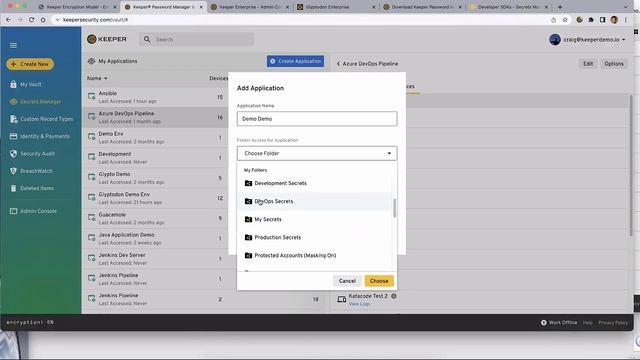Open the hamburger menu in the sidebar

pos(13,45)
